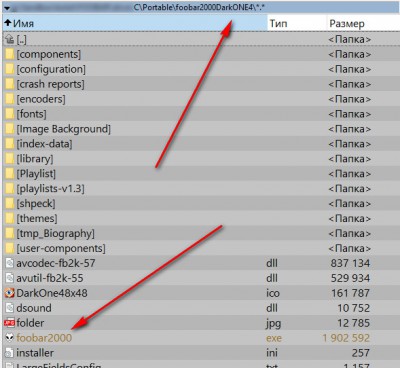Click <Папка> size cell of [themes] row
The image size is (400, 368).
coord(349,219)
